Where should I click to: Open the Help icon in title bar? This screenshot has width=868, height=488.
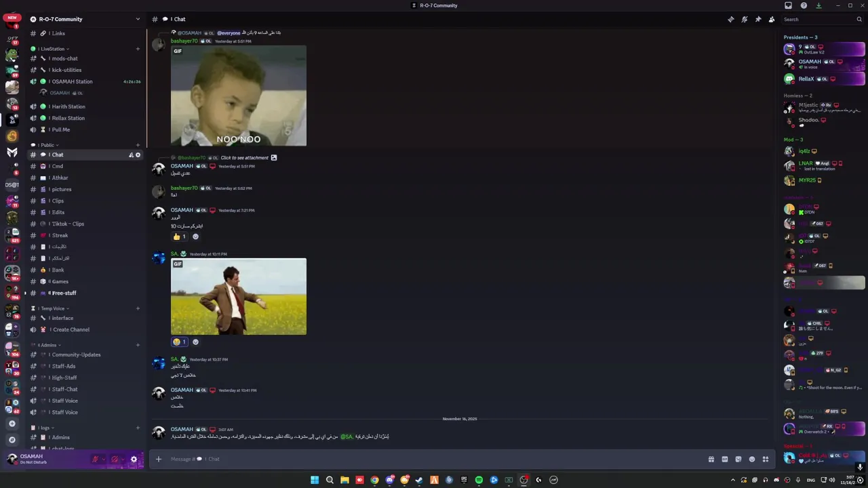pos(804,5)
